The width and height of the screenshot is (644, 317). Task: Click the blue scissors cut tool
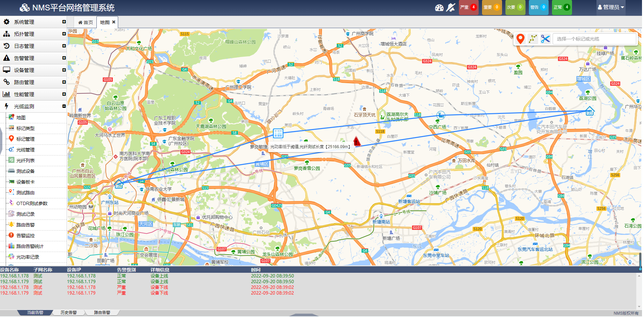[x=545, y=39]
